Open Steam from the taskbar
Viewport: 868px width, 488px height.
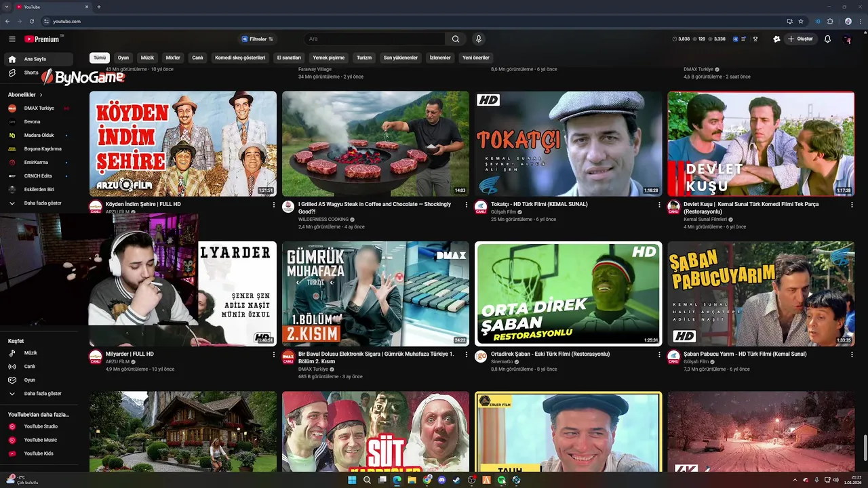coord(456,480)
